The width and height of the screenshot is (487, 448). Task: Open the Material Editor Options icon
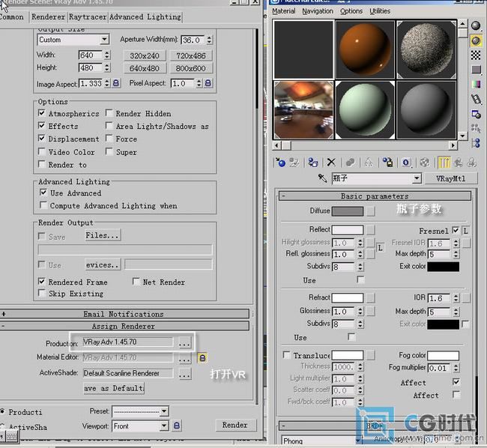tap(476, 114)
